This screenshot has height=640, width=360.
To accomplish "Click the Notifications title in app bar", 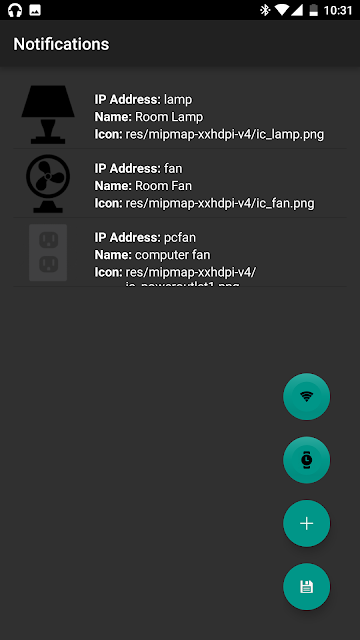I will tap(61, 44).
